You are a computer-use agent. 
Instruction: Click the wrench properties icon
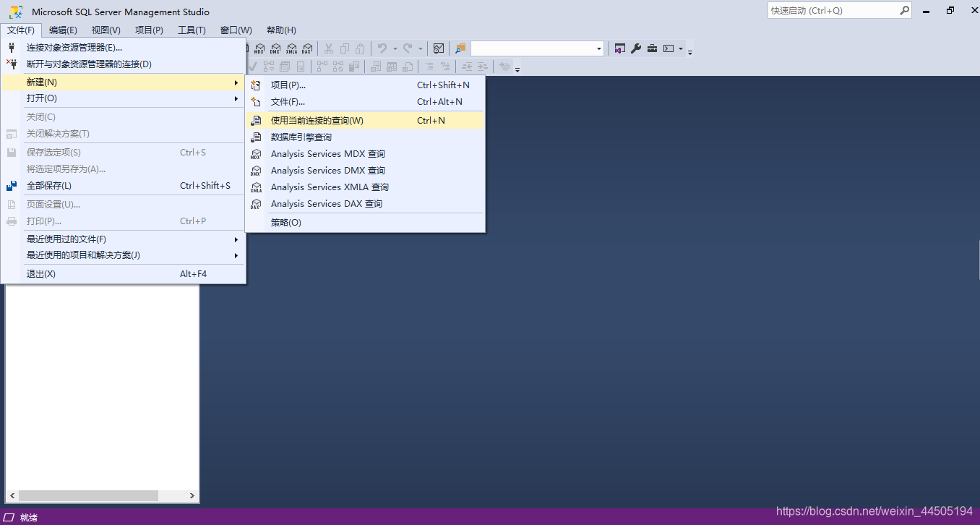[636, 48]
